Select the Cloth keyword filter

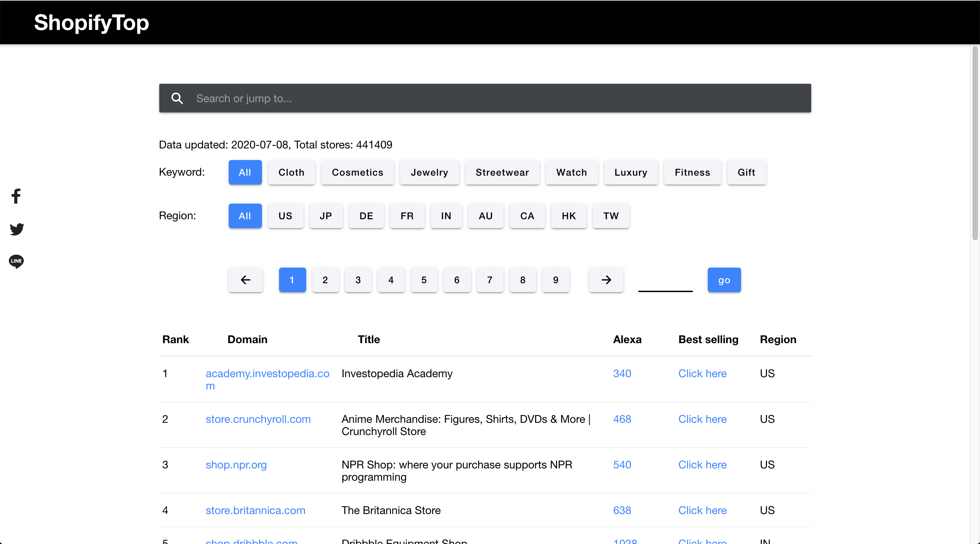(291, 172)
